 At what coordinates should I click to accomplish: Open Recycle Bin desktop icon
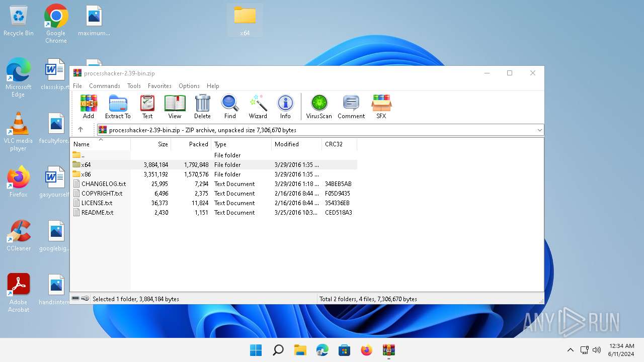tap(19, 21)
